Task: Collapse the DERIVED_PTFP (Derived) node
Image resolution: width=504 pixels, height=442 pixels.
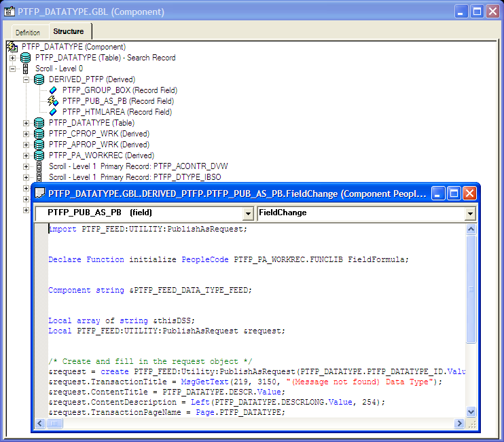Action: point(26,79)
